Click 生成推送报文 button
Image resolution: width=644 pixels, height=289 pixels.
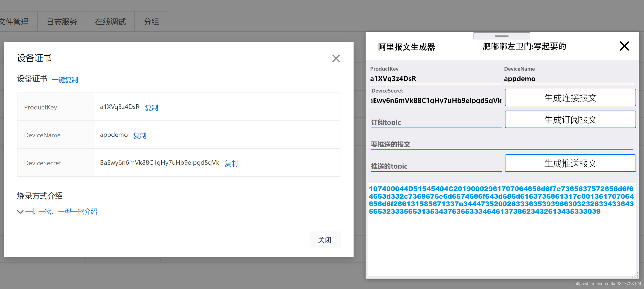point(570,163)
